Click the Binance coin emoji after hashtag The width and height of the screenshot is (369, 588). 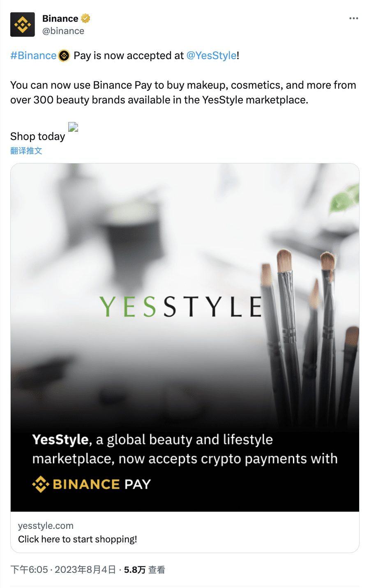coord(64,56)
